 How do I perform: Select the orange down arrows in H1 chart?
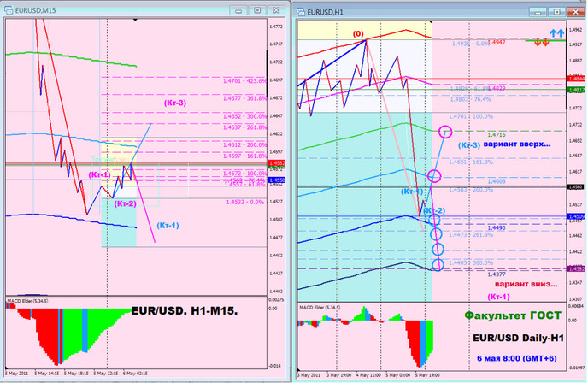[542, 43]
